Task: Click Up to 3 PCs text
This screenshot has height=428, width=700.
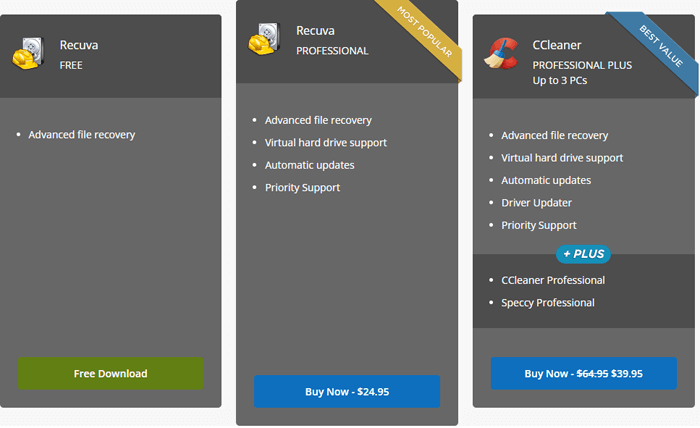Action: [560, 80]
